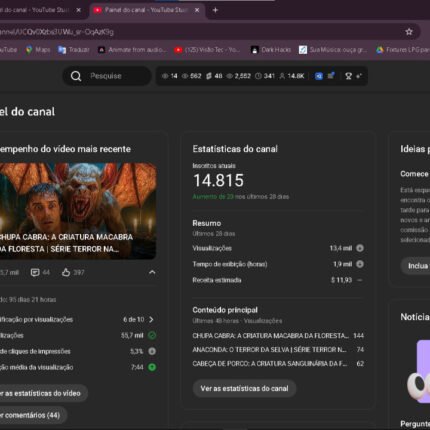
Task: Open the Traduzir bookmark
Action: 74,50
